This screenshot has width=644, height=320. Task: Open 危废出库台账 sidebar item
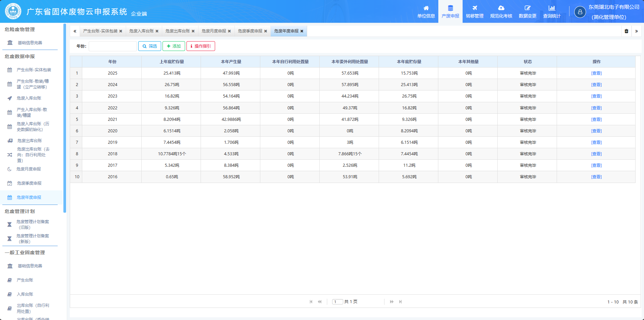pyautogui.click(x=30, y=141)
